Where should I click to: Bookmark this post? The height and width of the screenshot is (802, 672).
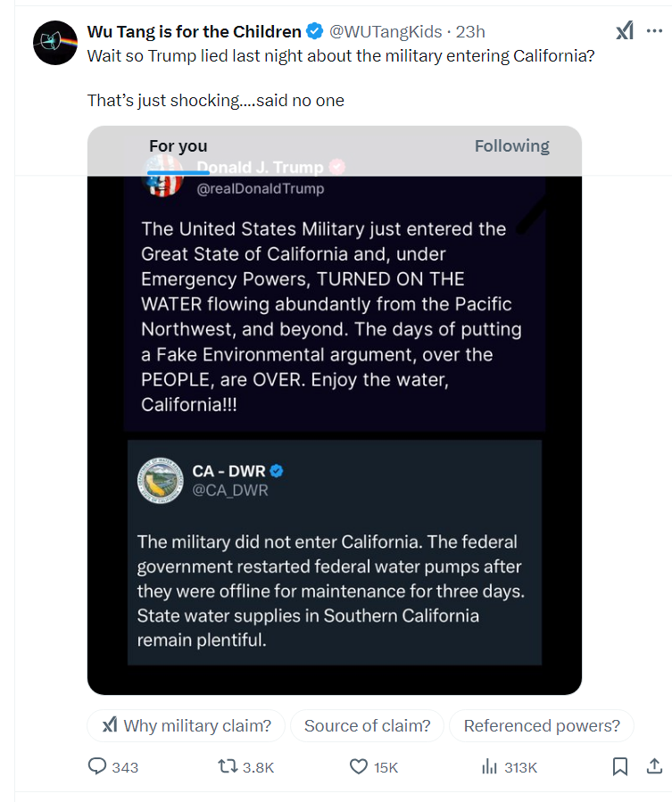click(620, 766)
